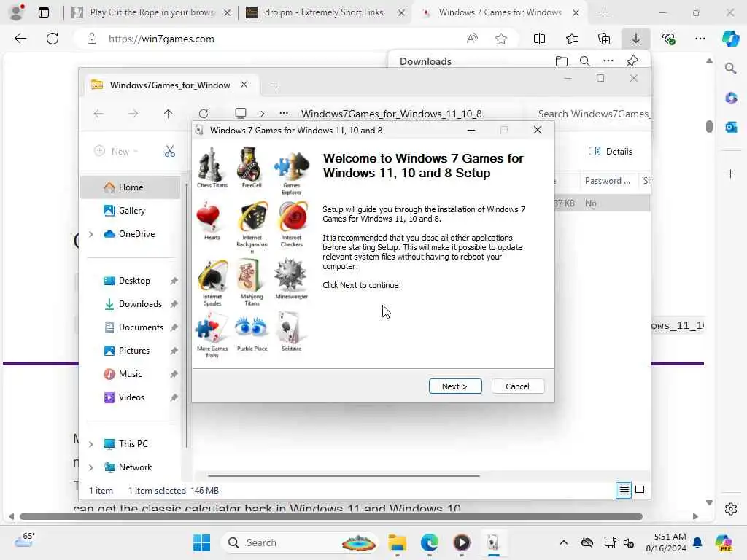747x560 pixels.
Task: Click the Password column header
Action: [608, 181]
